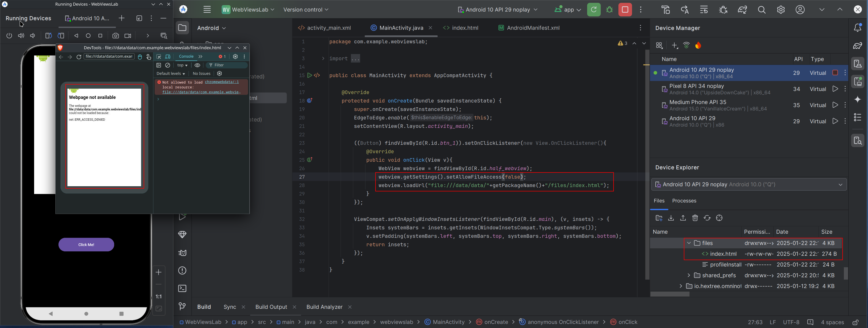Click emulator Overview square in toolbar
Viewport: 868px width, 328px height.
[100, 36]
